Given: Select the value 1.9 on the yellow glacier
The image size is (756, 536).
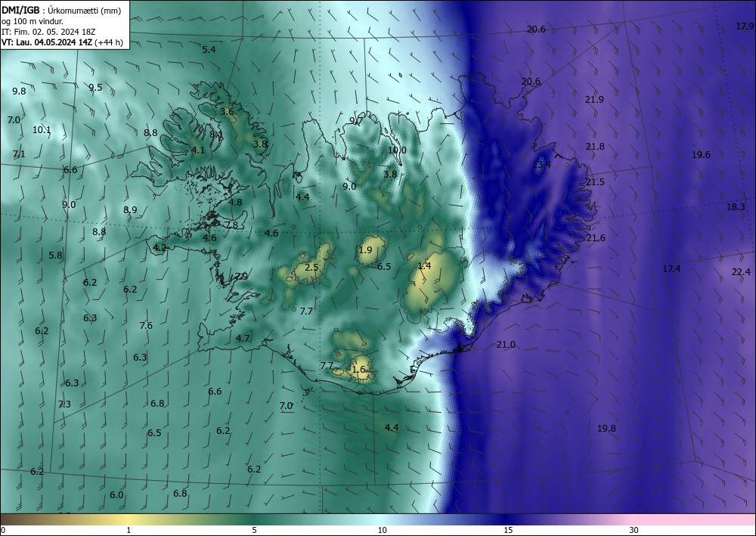Looking at the screenshot, I should [x=366, y=249].
